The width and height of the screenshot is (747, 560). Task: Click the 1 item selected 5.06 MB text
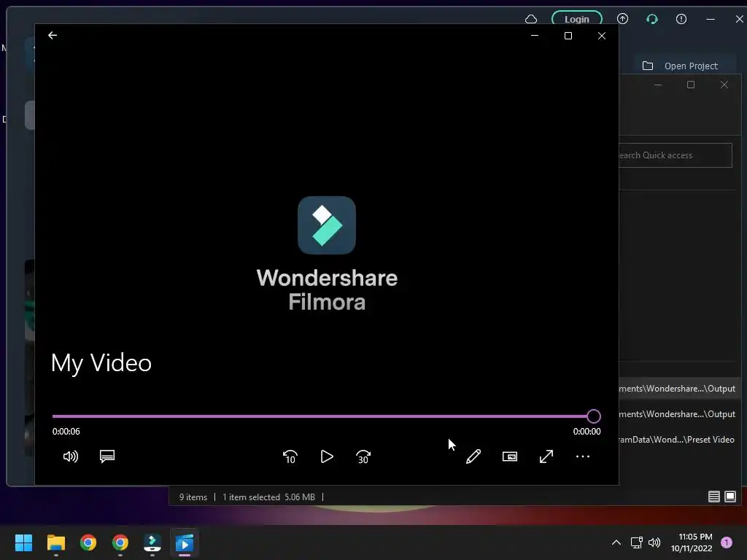268,497
